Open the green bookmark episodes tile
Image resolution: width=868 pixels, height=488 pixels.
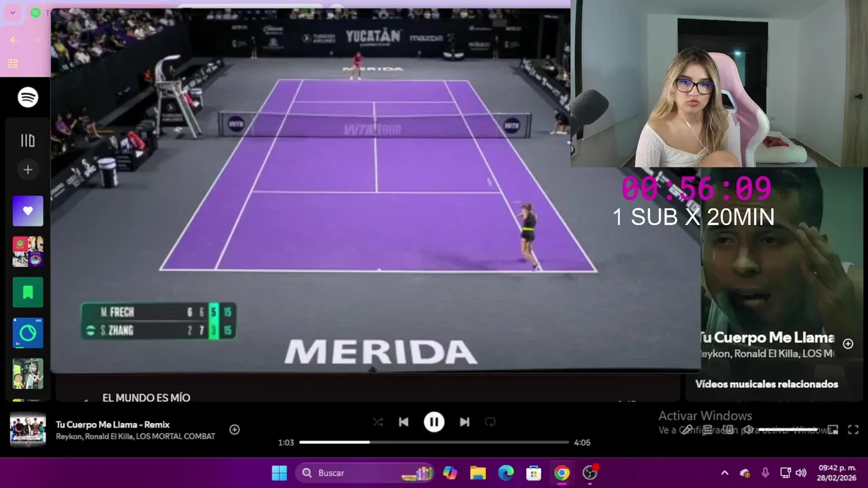pyautogui.click(x=28, y=292)
